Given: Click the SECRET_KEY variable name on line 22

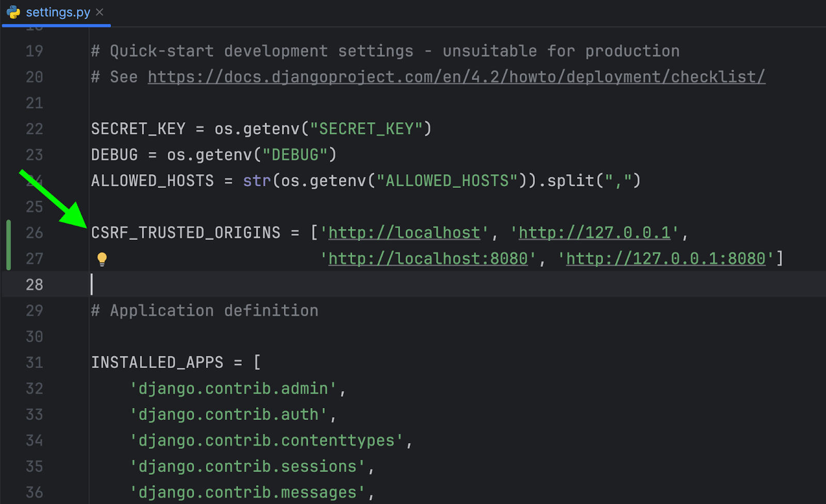Looking at the screenshot, I should (x=138, y=129).
